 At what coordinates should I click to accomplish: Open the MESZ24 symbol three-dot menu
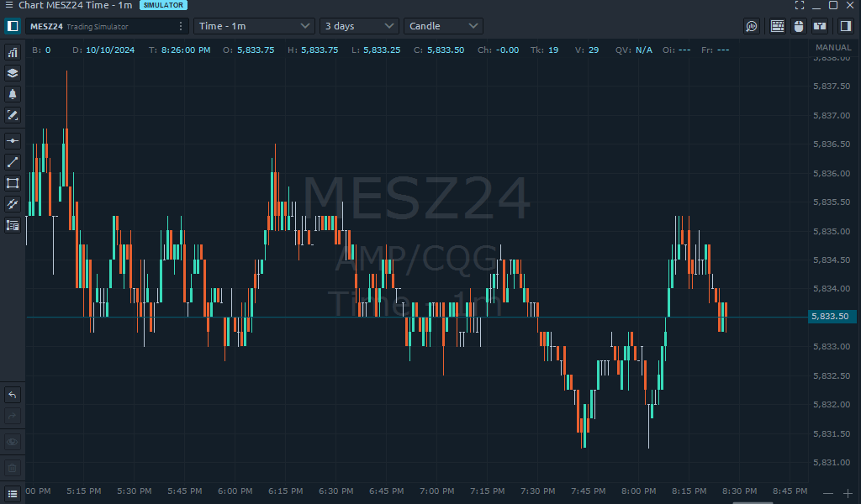pyautogui.click(x=181, y=26)
